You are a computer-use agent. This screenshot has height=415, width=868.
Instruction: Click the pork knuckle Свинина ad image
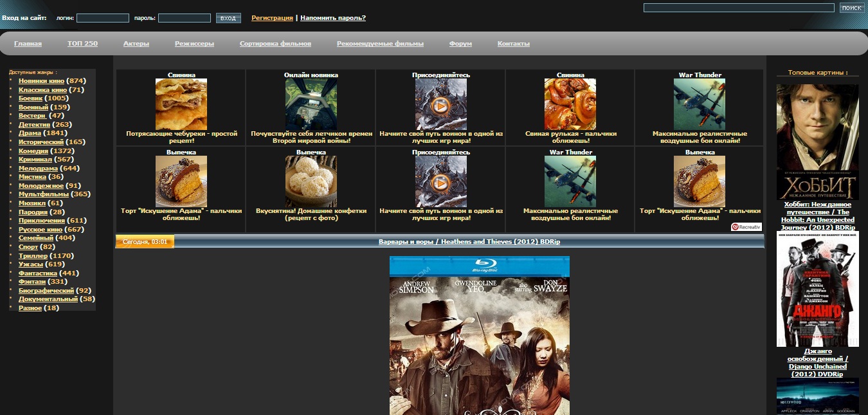(x=570, y=104)
